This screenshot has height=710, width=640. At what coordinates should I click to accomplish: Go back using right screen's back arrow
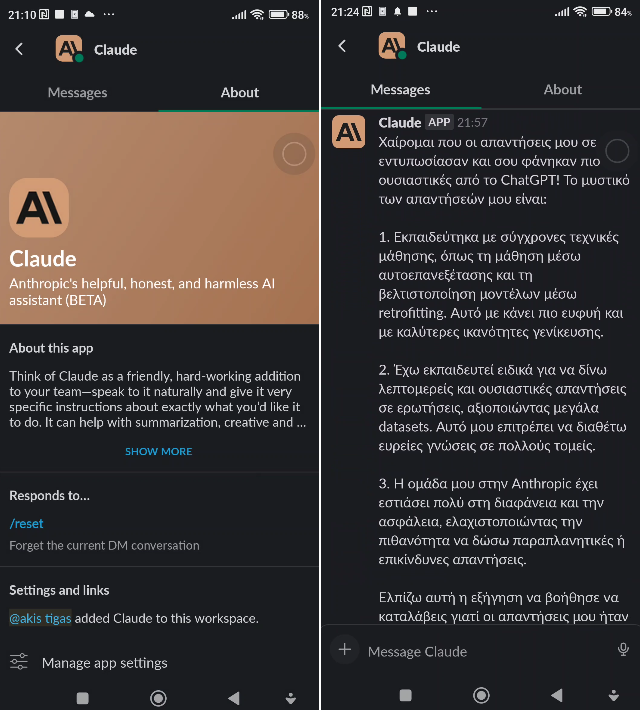click(342, 46)
